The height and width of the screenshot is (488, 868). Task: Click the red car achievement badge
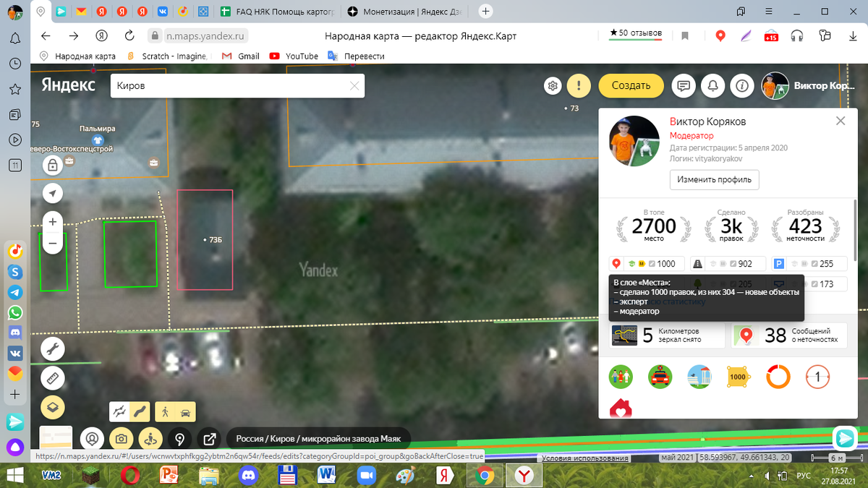pos(660,377)
